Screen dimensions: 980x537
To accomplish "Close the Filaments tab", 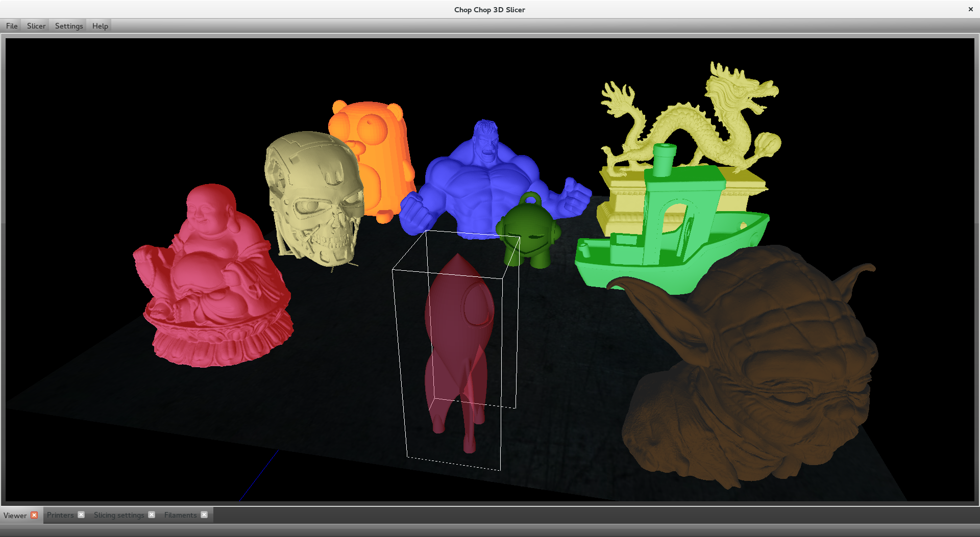I will [x=204, y=515].
